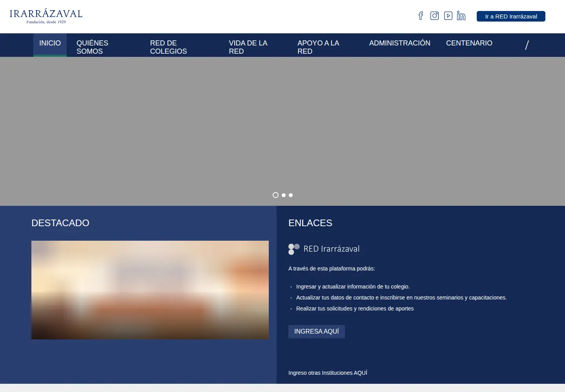Open the APOYO A LA RED menu
This screenshot has height=392, width=565.
pos(318,47)
